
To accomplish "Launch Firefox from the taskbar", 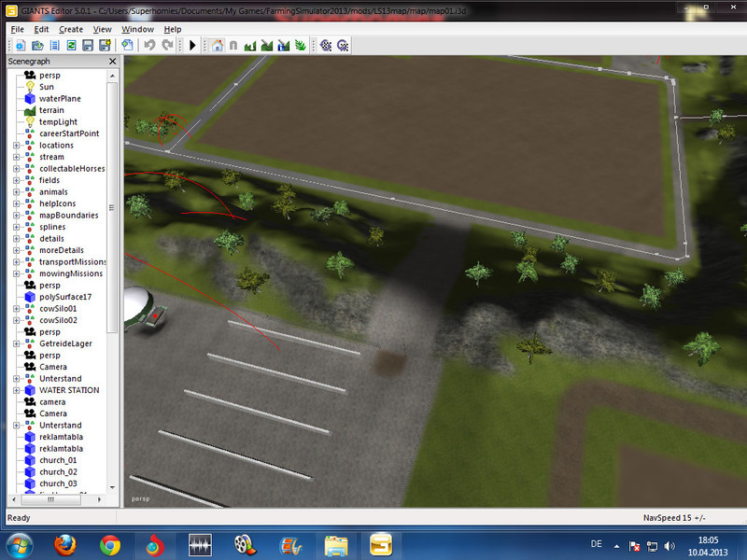I will [x=64, y=546].
